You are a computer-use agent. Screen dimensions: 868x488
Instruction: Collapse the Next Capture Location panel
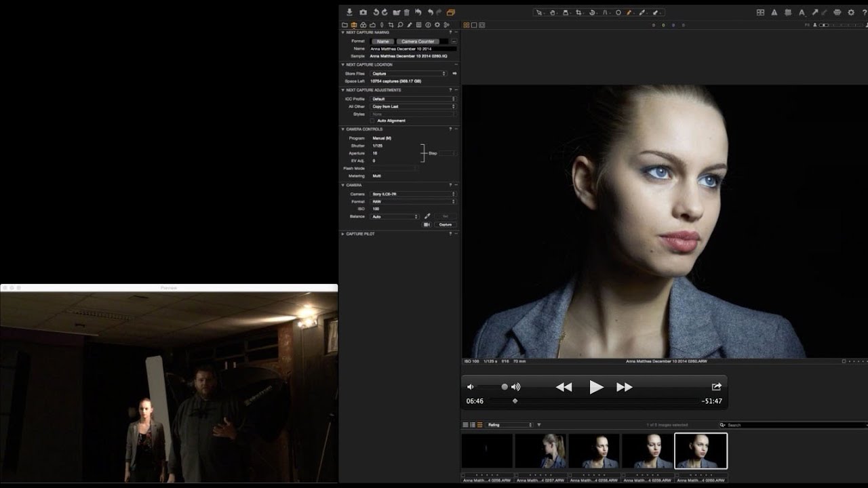click(x=342, y=65)
